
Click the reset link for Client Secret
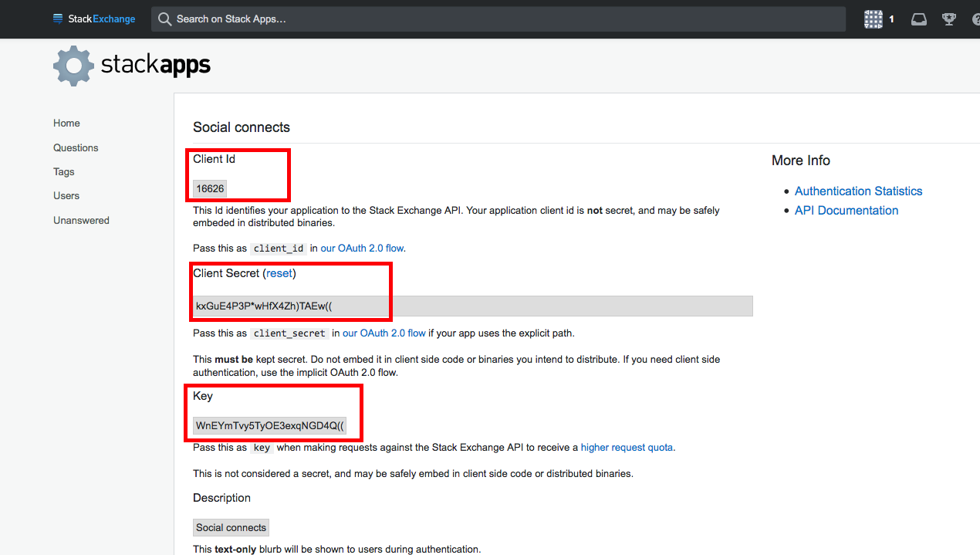click(279, 273)
